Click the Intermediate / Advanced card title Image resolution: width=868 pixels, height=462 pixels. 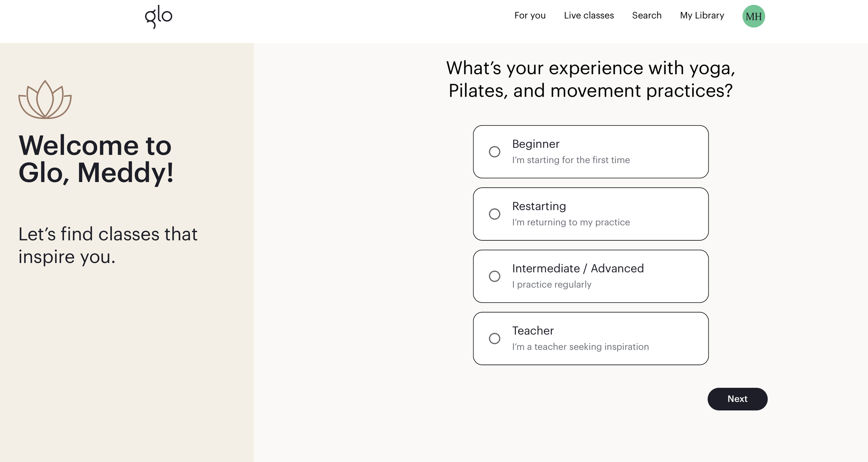click(578, 268)
